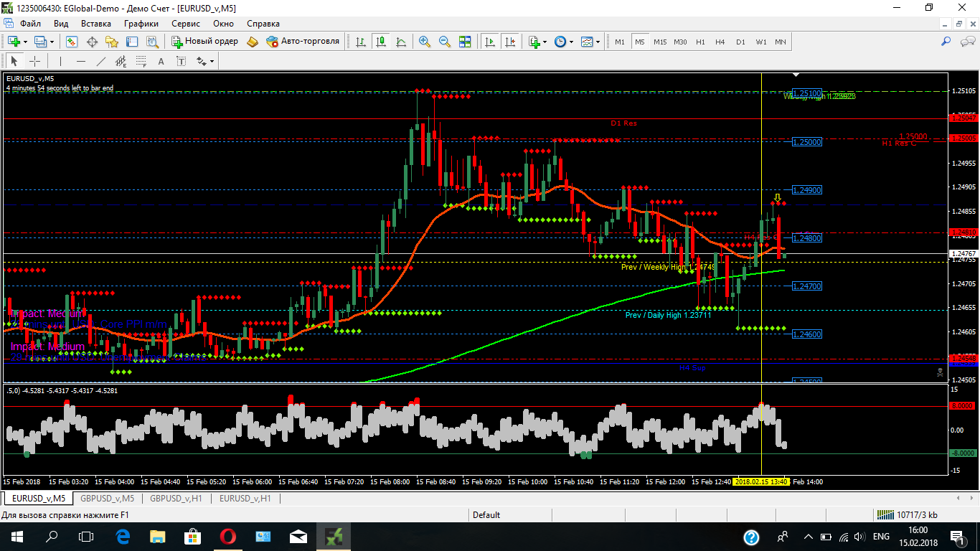This screenshot has height=551, width=980.
Task: Toggle Авто-торговля button
Action: pyautogui.click(x=303, y=42)
